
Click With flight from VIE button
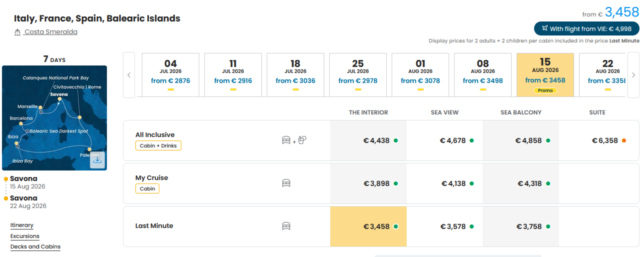pyautogui.click(x=587, y=29)
